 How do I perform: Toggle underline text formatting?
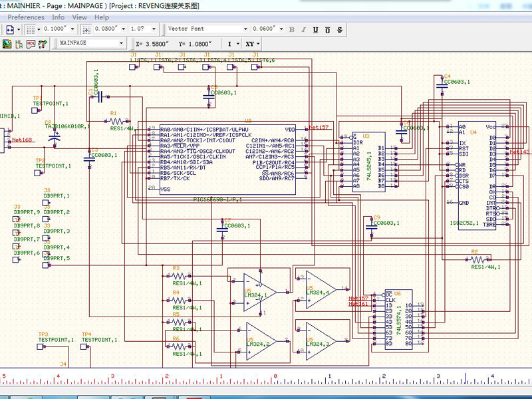315,30
